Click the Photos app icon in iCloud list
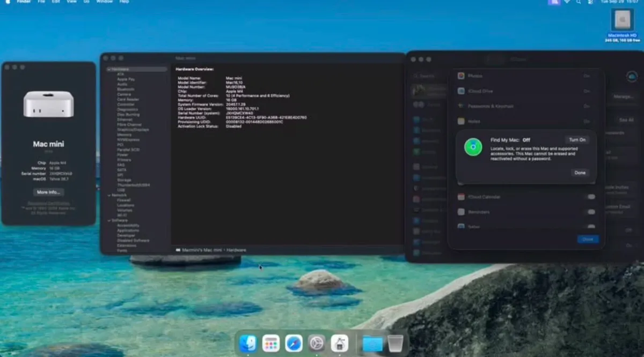The height and width of the screenshot is (357, 644). 461,76
